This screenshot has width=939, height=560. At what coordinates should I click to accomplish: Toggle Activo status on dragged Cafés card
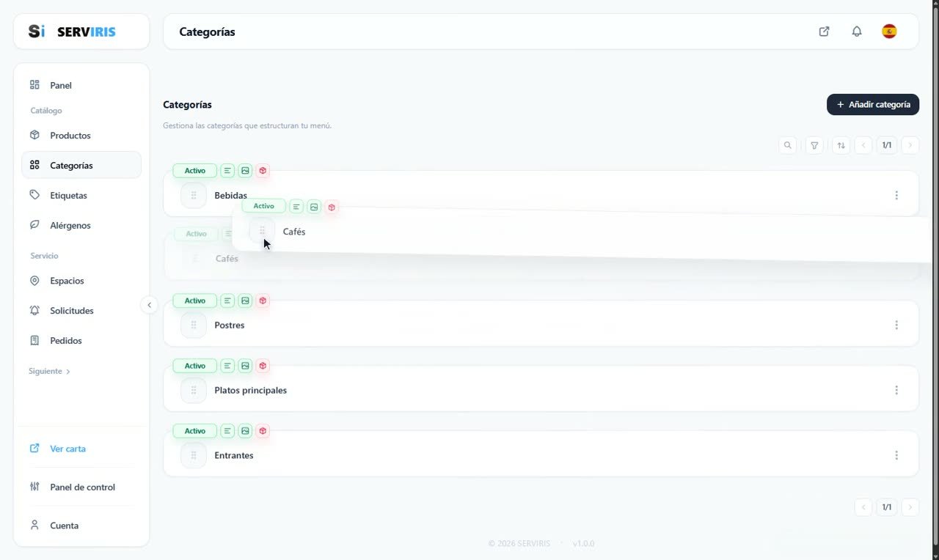pos(263,207)
